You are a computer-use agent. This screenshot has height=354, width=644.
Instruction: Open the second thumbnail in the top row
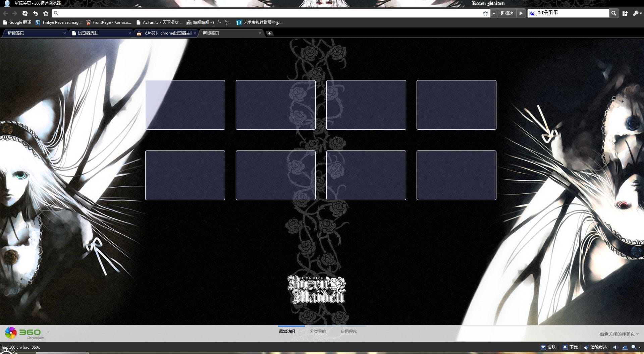(x=276, y=105)
